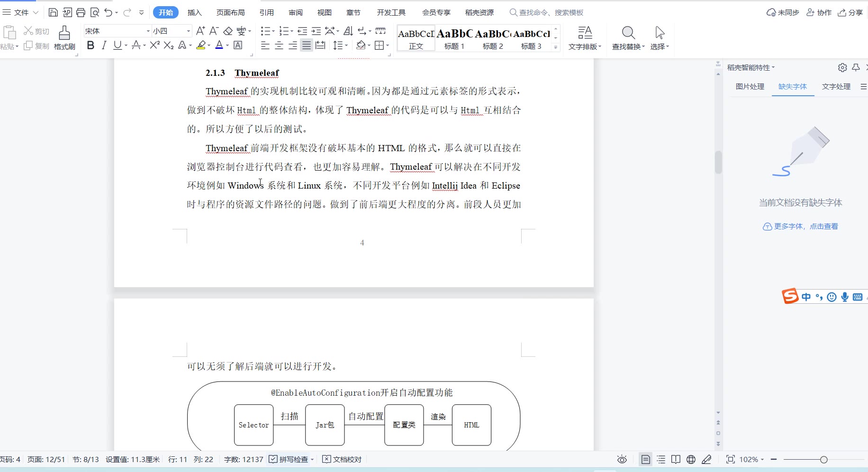Viewport: 868px width, 472px height.
Task: Enable eye protection mode in status bar
Action: [x=622, y=459]
